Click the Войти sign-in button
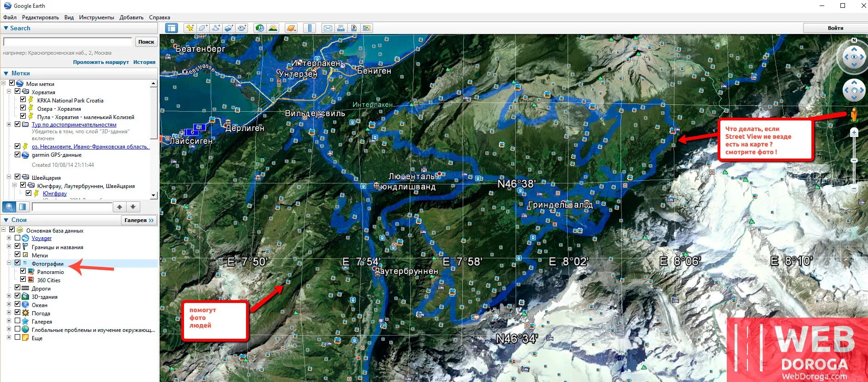Image resolution: width=868 pixels, height=382 pixels. click(x=835, y=28)
